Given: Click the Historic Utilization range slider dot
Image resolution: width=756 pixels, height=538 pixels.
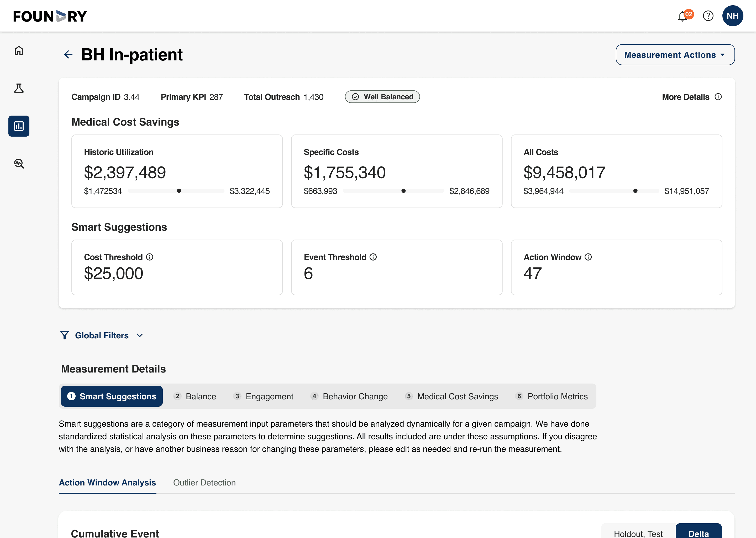Looking at the screenshot, I should coord(179,191).
